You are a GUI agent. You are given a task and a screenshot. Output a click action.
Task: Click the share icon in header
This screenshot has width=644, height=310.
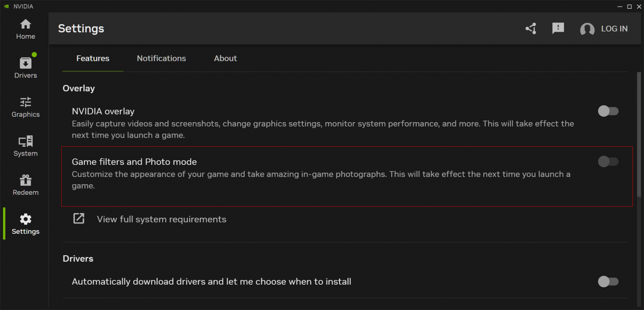[x=531, y=29]
